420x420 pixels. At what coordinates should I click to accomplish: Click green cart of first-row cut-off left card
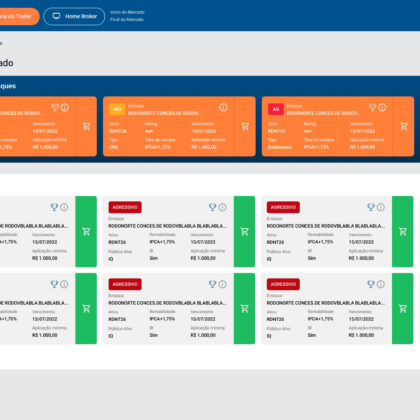pyautogui.click(x=86, y=232)
